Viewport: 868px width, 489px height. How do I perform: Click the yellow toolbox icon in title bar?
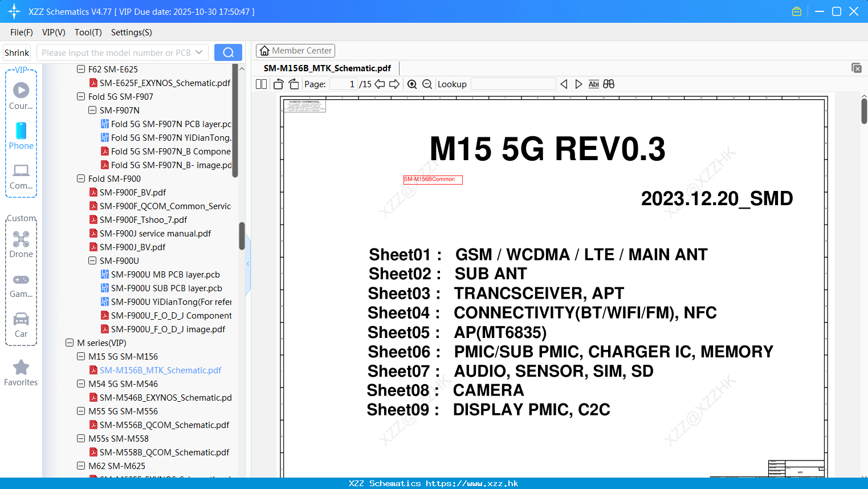pos(797,11)
